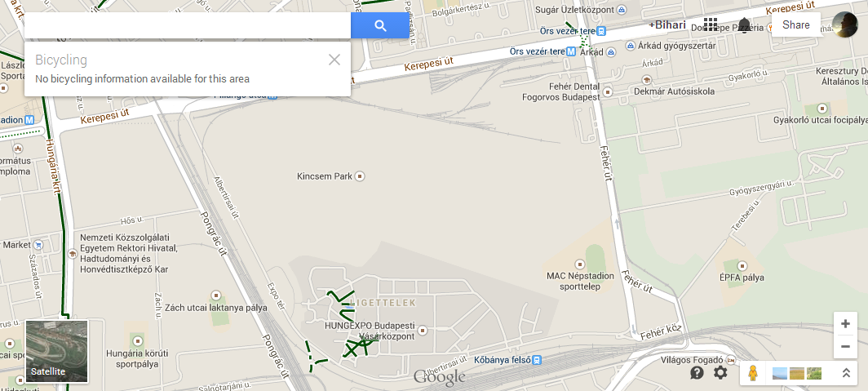Close the Bicycling info panel

pos(334,60)
